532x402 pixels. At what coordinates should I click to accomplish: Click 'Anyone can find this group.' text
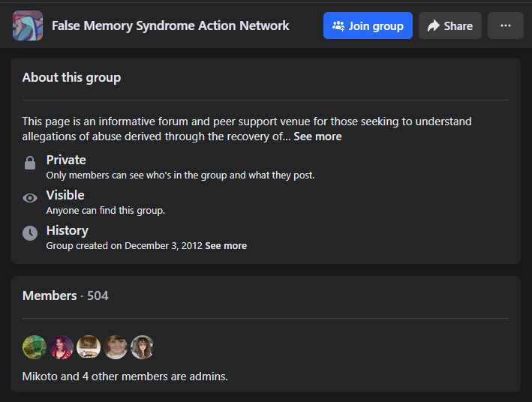coord(106,210)
